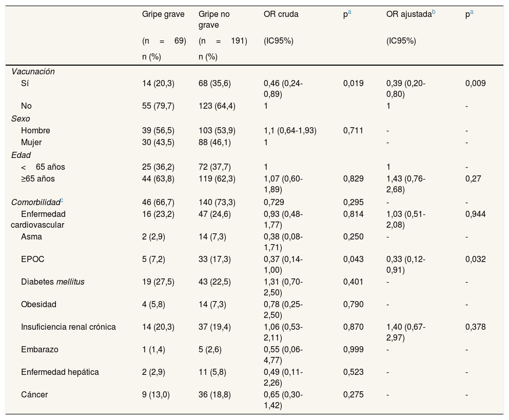Select the Asma row label
The image size is (509, 420).
click(31, 237)
